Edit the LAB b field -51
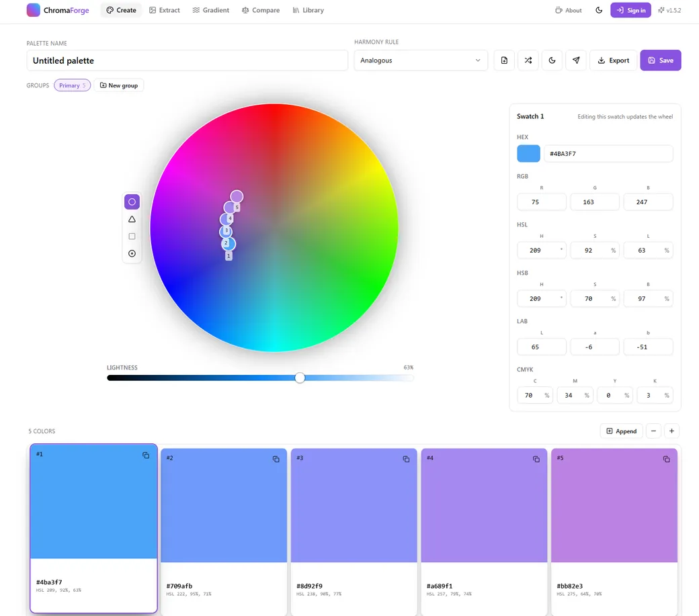This screenshot has height=616, width=699. (648, 347)
